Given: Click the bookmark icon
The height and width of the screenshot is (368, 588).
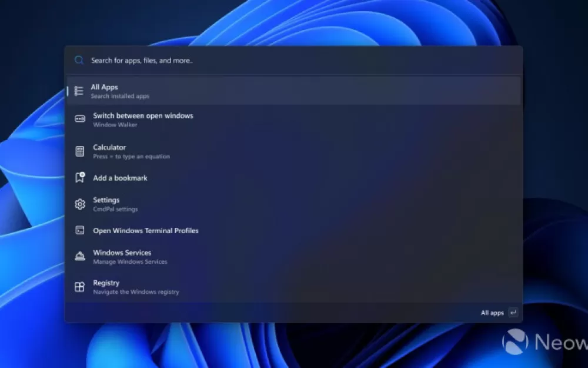Looking at the screenshot, I should pos(80,177).
